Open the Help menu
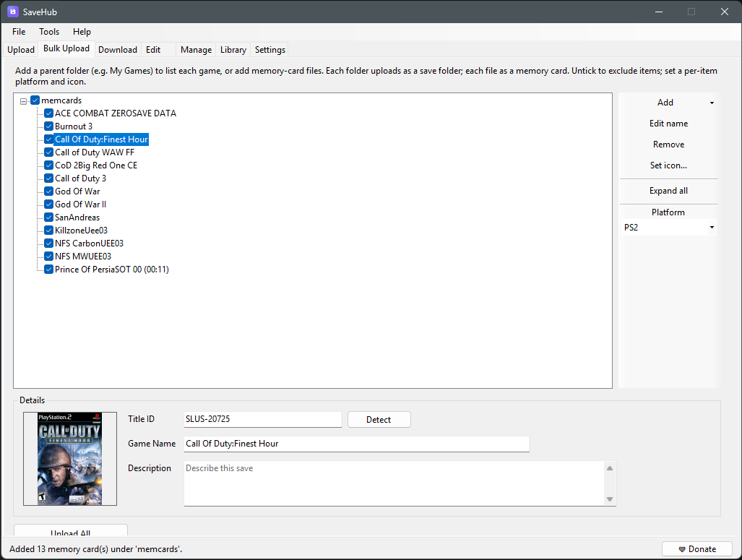 coord(82,32)
